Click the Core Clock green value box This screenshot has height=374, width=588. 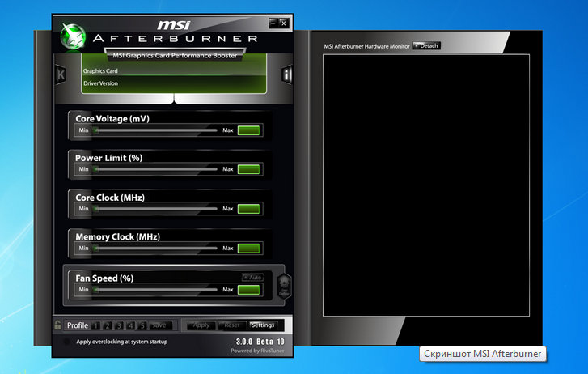click(x=248, y=209)
